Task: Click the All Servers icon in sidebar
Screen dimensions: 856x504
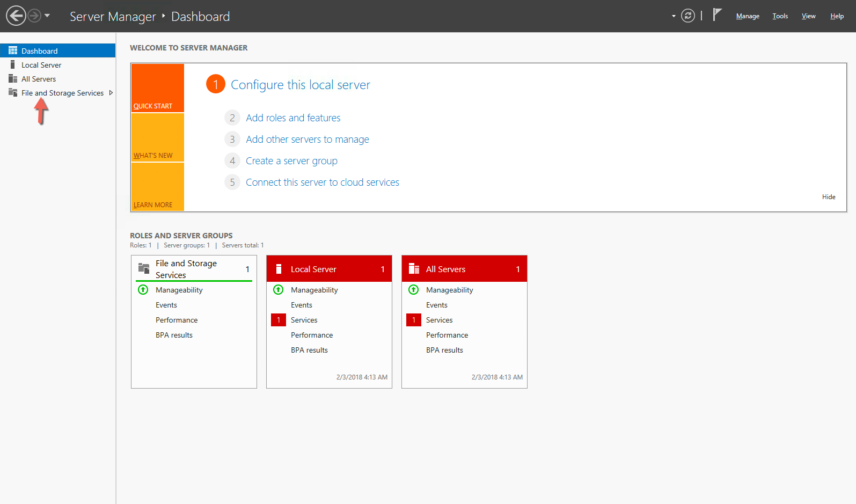Action: click(x=13, y=78)
